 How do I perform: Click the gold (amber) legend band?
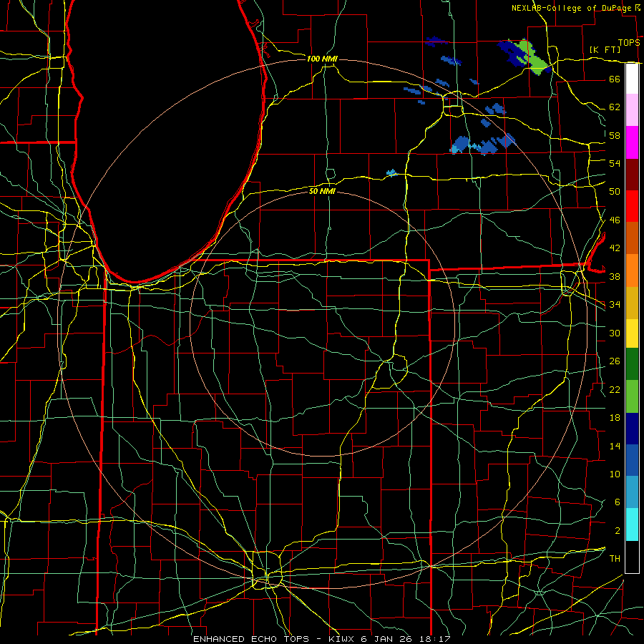[632, 303]
